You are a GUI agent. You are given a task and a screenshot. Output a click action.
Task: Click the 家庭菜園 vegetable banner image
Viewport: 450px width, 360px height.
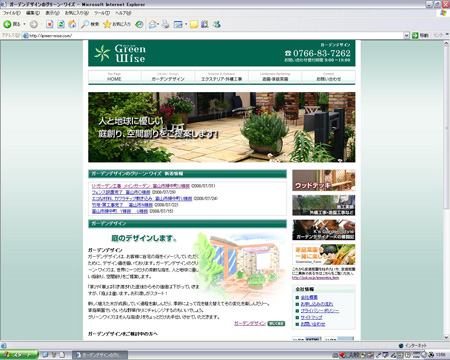coord(324,255)
